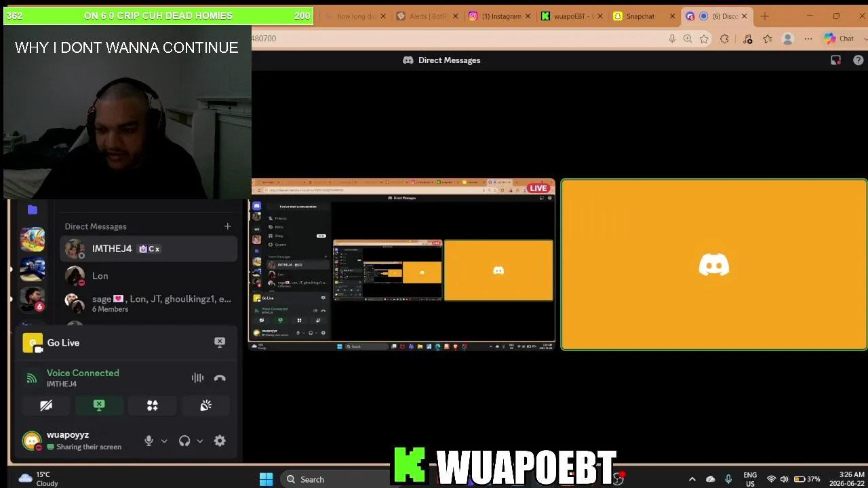
Task: Close the Snapchat tab
Action: (x=673, y=16)
